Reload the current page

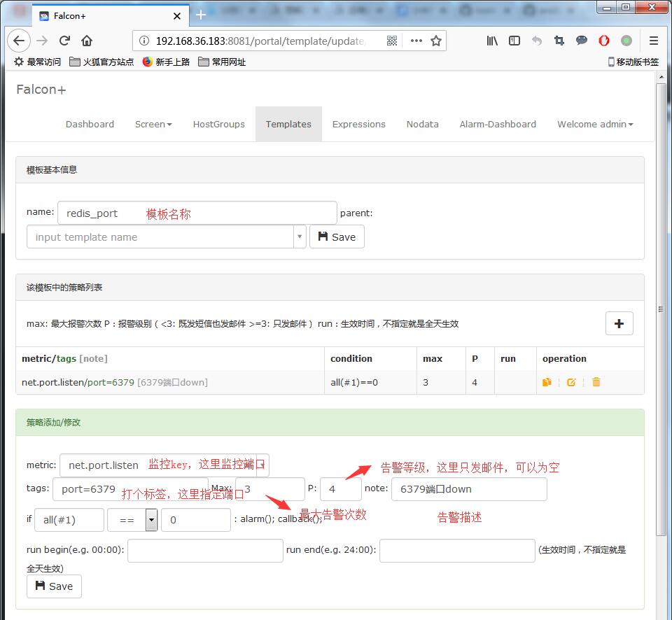tap(64, 41)
